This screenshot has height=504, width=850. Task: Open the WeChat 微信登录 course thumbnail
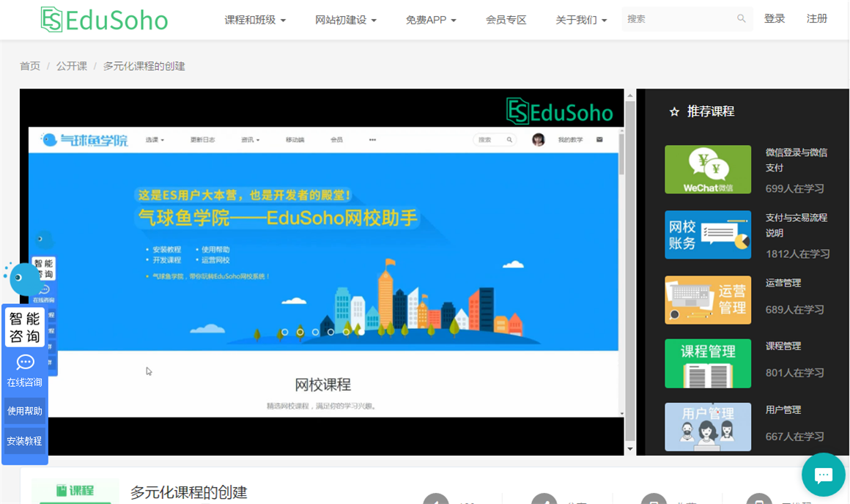[707, 169]
